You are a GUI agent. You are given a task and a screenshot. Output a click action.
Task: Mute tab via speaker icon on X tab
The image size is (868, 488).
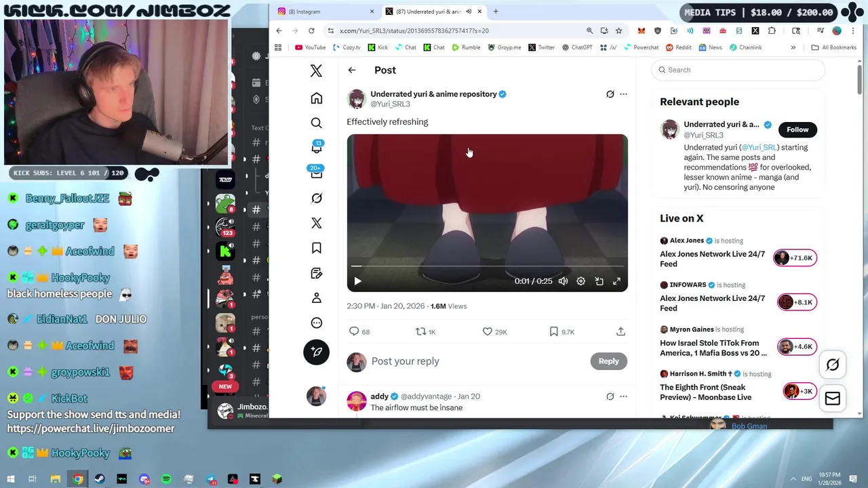coord(469,12)
